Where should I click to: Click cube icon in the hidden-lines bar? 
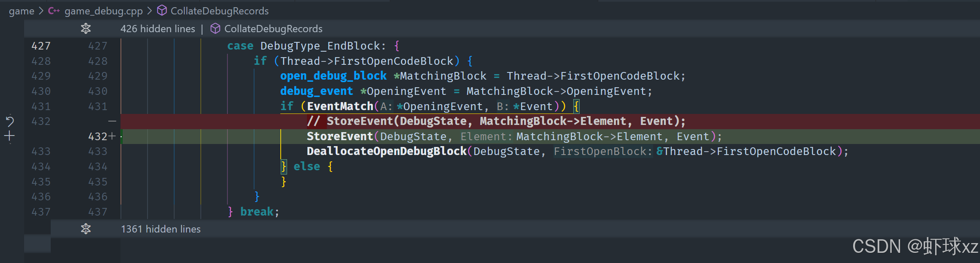point(215,28)
